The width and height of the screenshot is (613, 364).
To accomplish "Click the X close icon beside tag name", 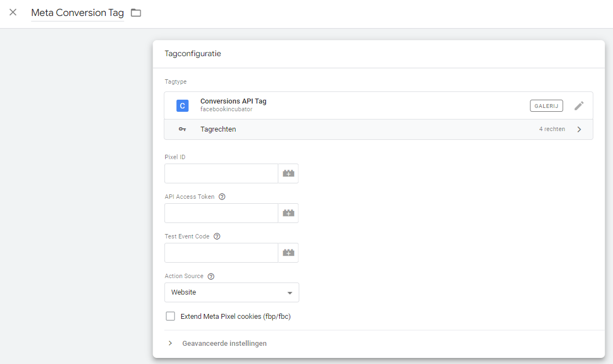I will tap(13, 13).
